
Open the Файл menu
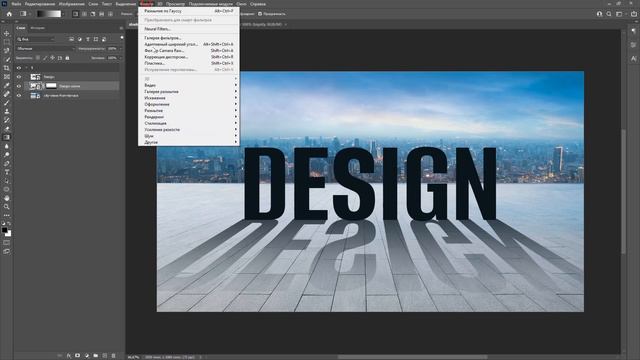point(16,4)
